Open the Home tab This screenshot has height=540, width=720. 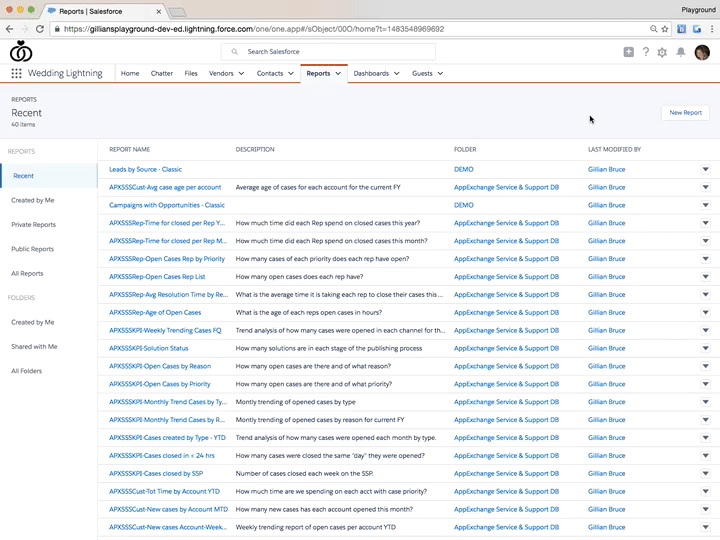pyautogui.click(x=130, y=73)
